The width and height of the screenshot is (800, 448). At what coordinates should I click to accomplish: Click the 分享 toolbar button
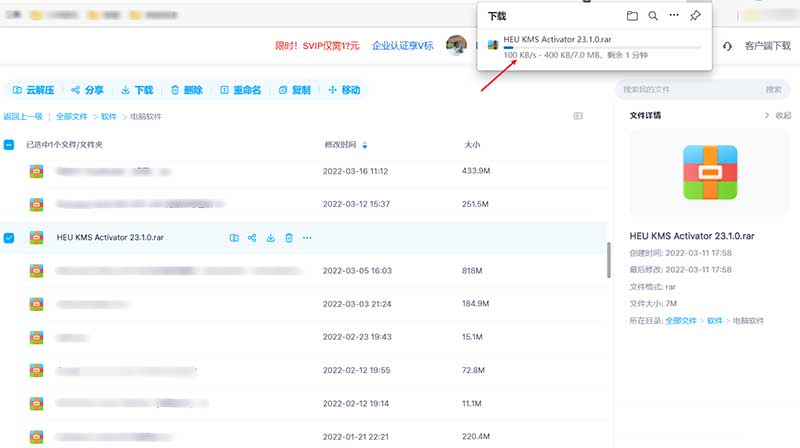[x=87, y=90]
